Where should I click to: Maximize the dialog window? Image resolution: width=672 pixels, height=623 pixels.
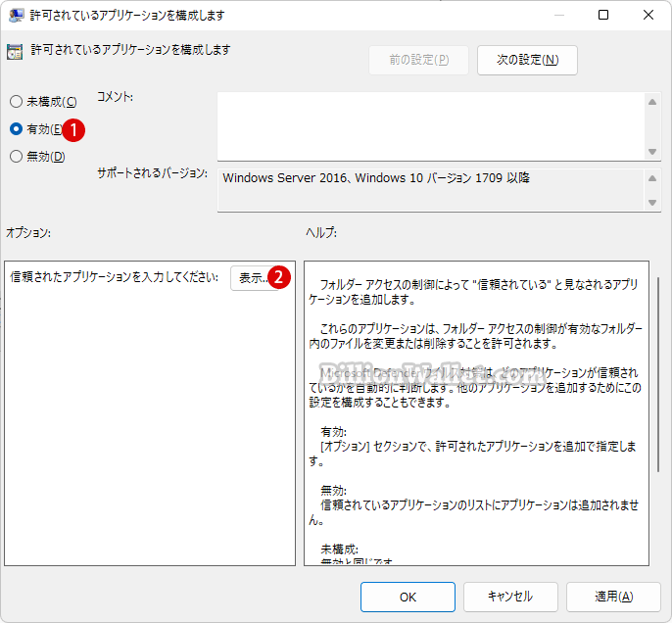[x=603, y=15]
